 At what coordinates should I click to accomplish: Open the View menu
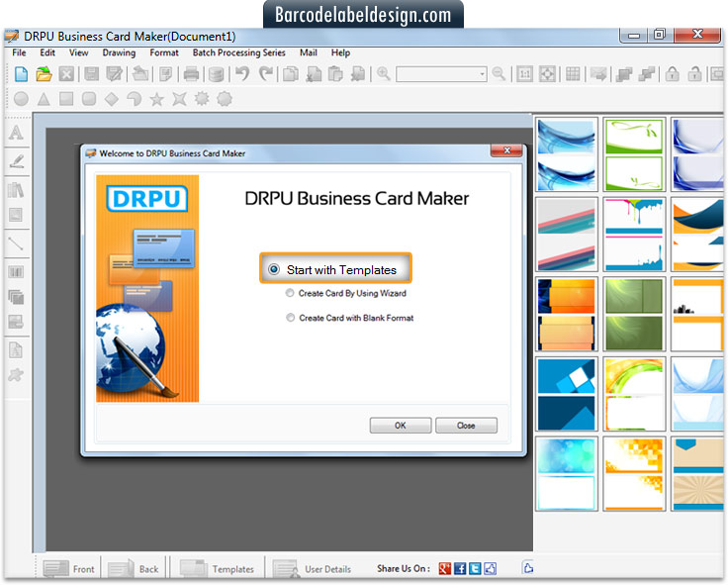click(x=79, y=52)
